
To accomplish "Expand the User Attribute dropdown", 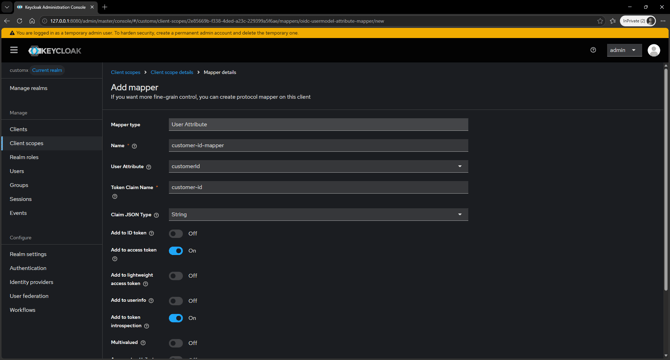I will pos(318,166).
